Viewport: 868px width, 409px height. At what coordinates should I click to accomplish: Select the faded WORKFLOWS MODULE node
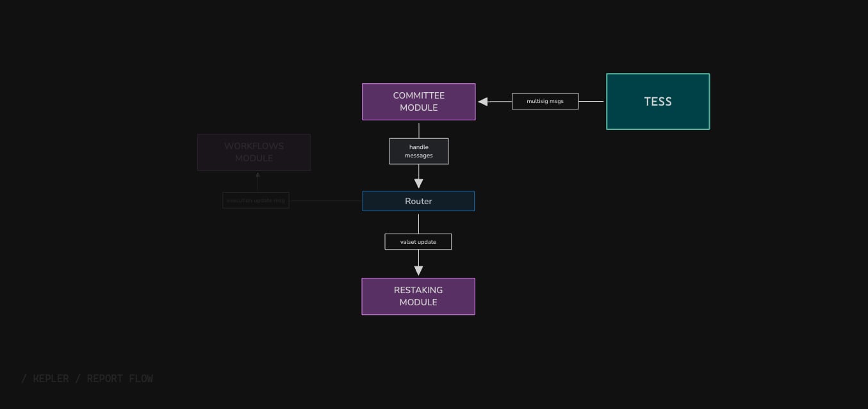[x=254, y=152]
